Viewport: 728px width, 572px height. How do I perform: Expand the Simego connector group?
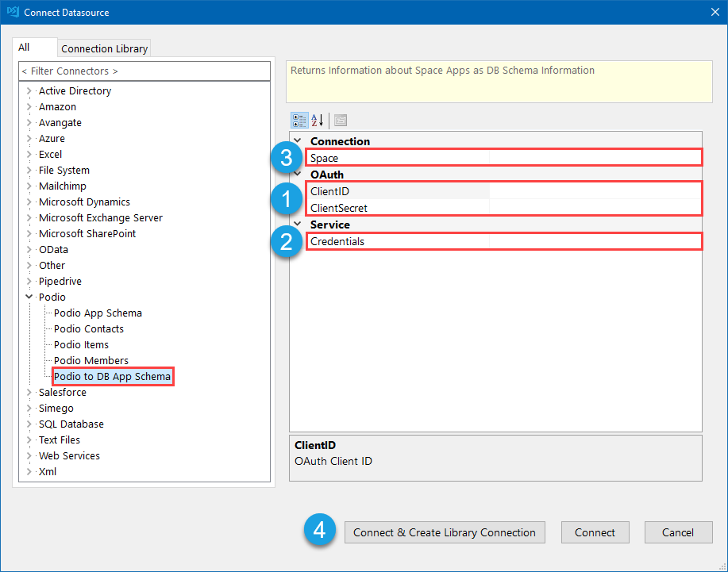(x=29, y=409)
